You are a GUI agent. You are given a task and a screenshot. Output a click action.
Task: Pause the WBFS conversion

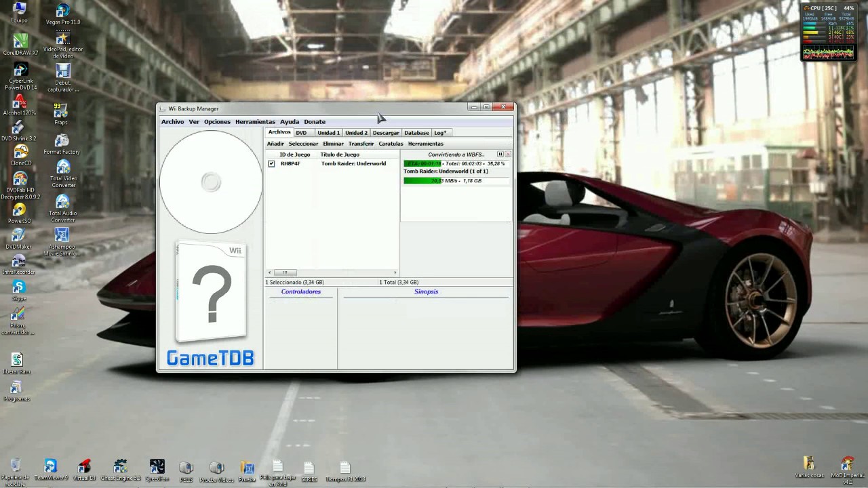click(500, 155)
